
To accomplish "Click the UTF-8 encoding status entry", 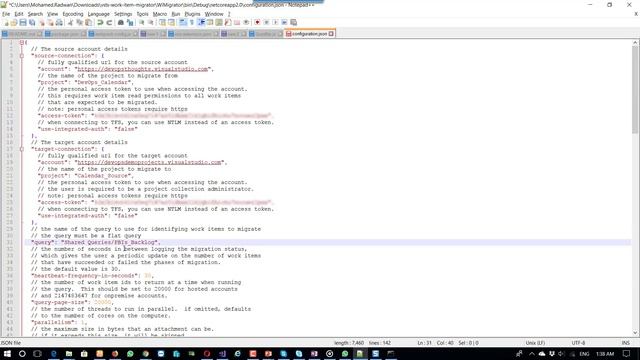I will [578, 343].
